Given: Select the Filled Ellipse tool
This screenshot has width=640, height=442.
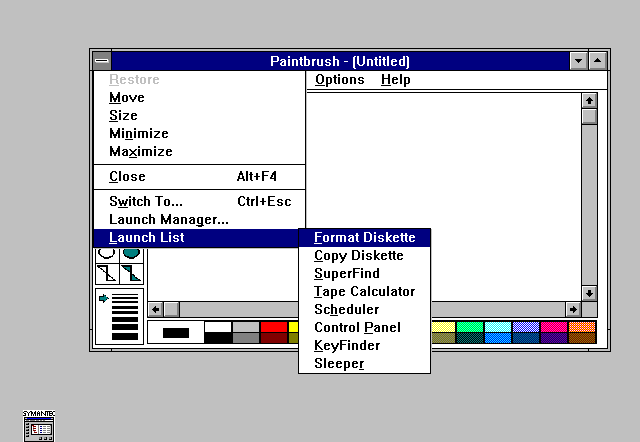Looking at the screenshot, I should (x=131, y=255).
